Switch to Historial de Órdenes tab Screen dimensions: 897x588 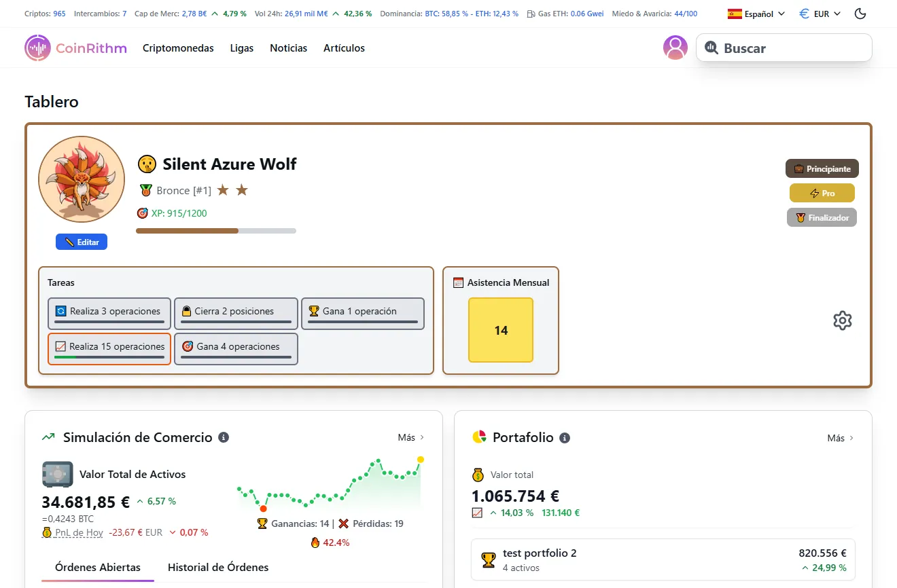[217, 567]
